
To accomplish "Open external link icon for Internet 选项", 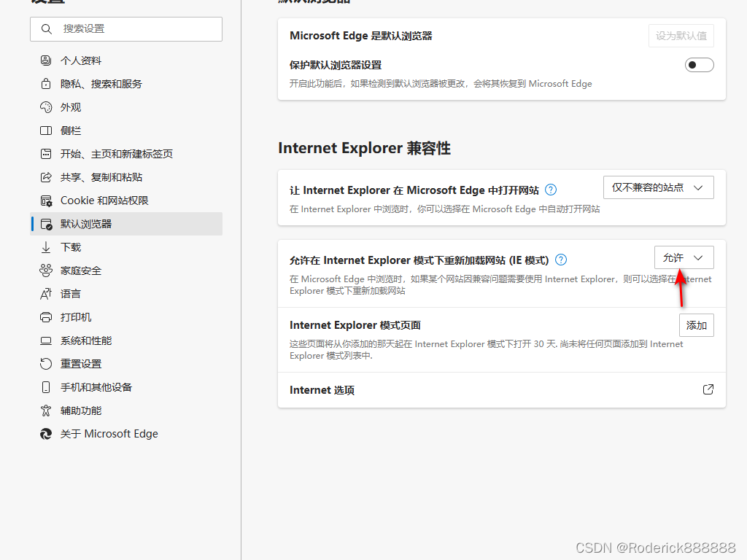I will click(708, 389).
